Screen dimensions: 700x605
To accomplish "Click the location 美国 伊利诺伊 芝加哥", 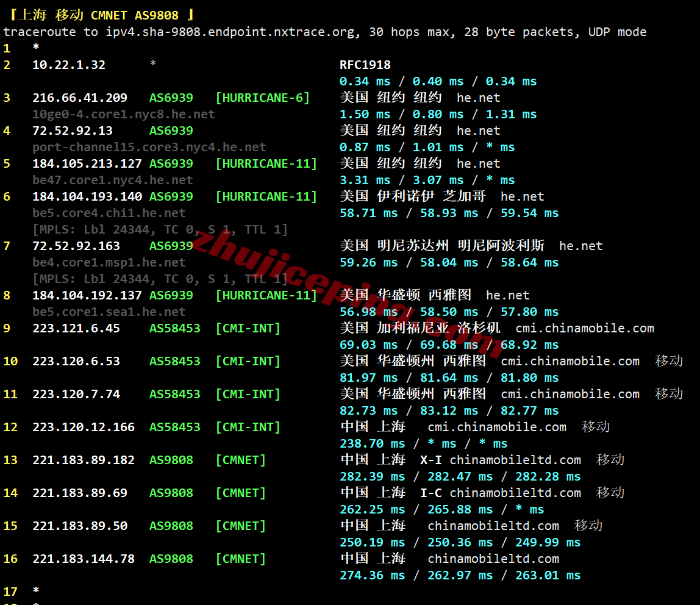I will pos(413,196).
